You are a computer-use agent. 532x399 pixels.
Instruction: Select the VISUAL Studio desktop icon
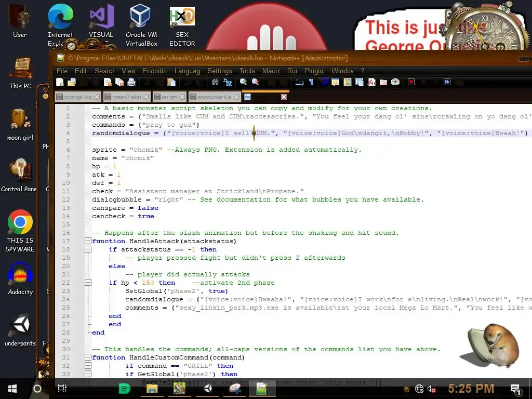(101, 24)
